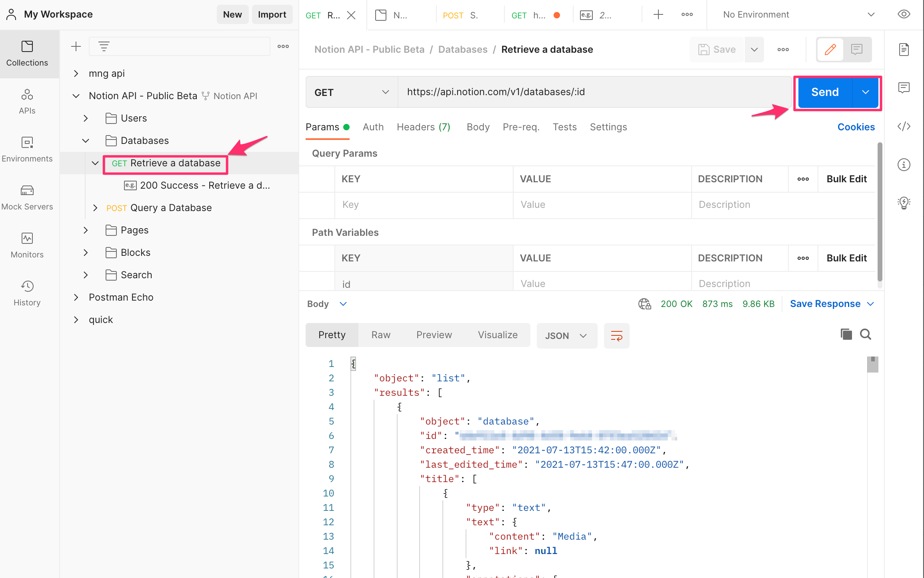Viewport: 924px width, 578px height.
Task: Open Path Variables column options three dots
Action: [803, 258]
